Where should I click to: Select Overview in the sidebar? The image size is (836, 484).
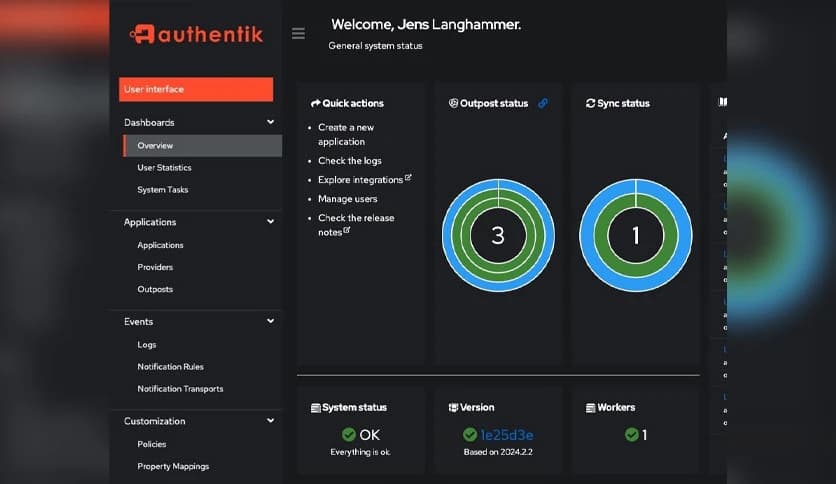pyautogui.click(x=203, y=146)
